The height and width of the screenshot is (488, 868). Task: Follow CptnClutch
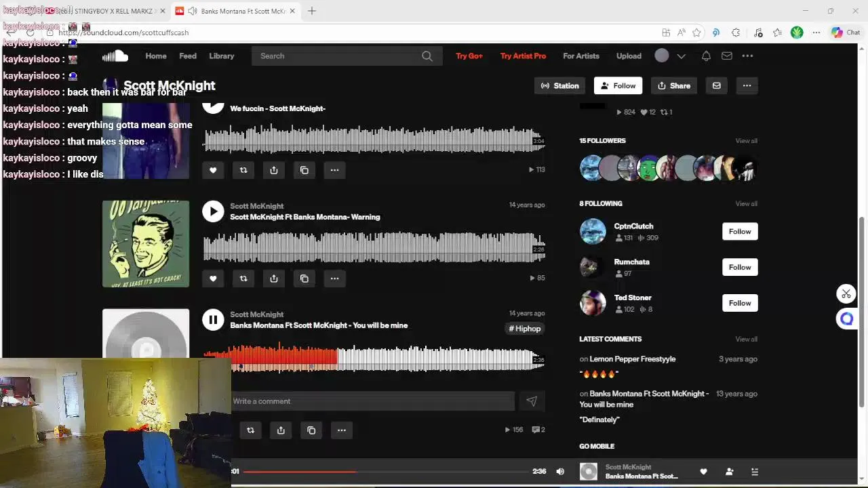pyautogui.click(x=740, y=232)
